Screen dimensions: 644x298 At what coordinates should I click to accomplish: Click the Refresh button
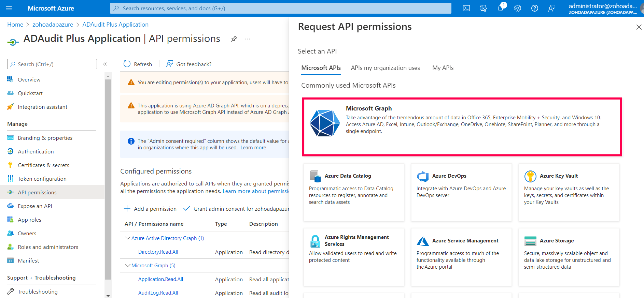coord(138,64)
